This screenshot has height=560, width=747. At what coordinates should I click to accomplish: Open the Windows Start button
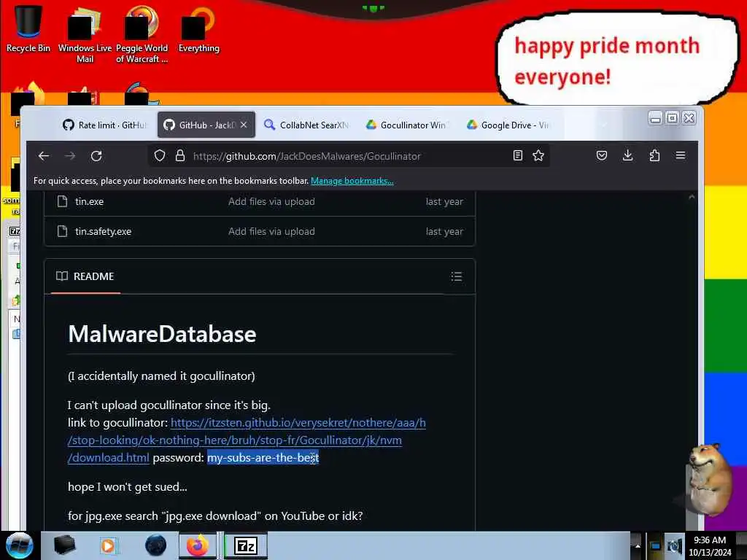tap(19, 545)
